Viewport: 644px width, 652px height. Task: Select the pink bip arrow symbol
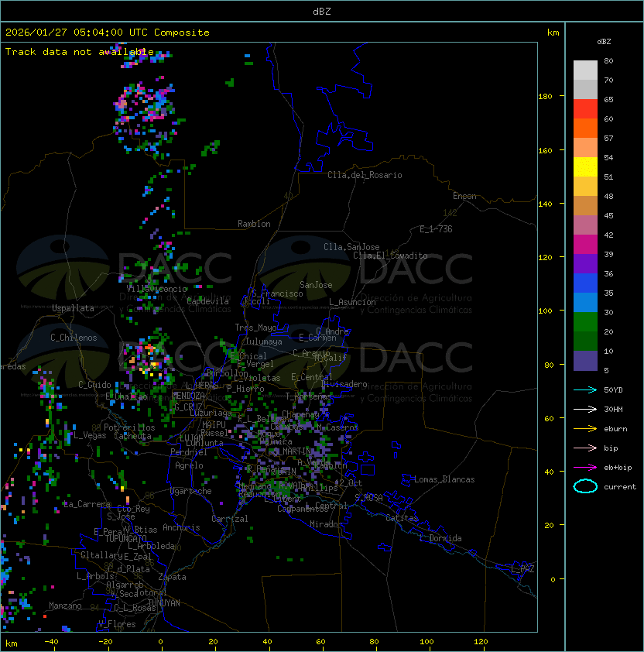[585, 448]
